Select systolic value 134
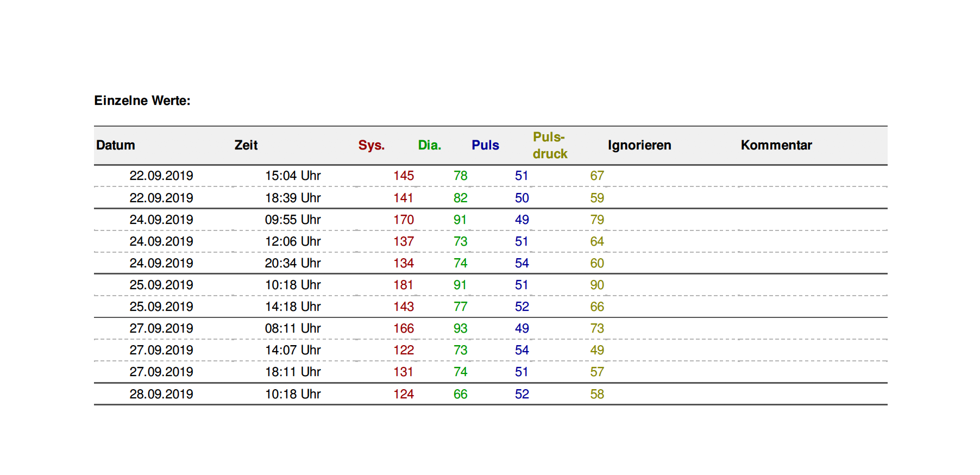The height and width of the screenshot is (475, 980). pyautogui.click(x=404, y=263)
